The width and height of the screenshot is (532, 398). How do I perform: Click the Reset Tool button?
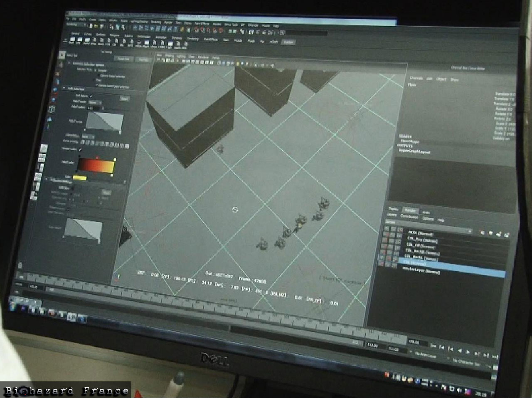123,59
